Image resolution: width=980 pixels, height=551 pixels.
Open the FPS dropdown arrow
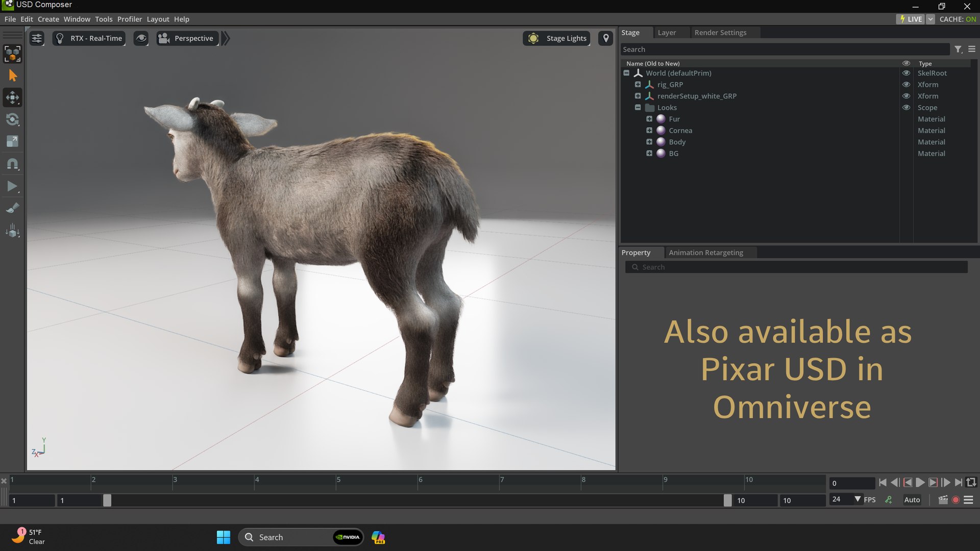(857, 499)
